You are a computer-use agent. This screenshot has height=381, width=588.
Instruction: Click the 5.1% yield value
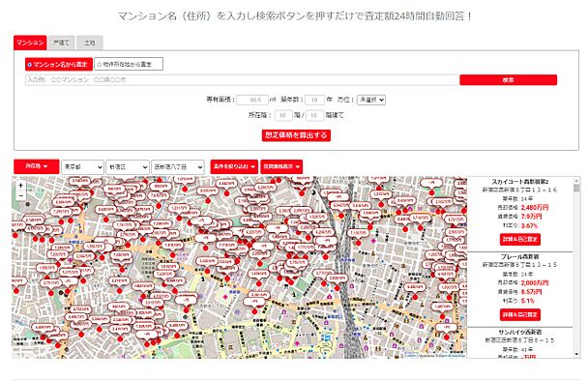[528, 301]
